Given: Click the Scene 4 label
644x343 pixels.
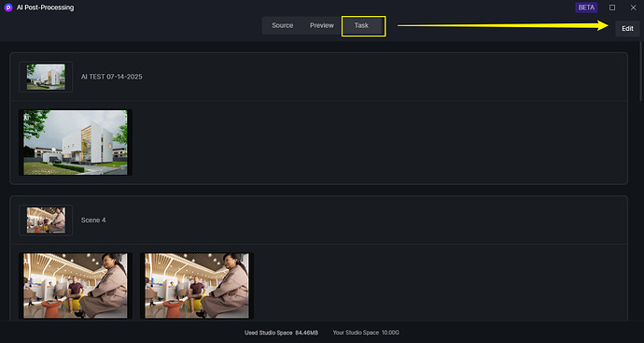Looking at the screenshot, I should point(93,220).
